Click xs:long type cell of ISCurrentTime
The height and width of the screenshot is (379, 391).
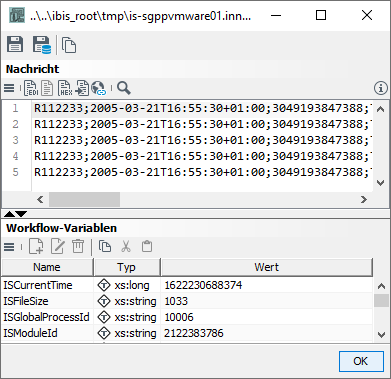(127, 285)
